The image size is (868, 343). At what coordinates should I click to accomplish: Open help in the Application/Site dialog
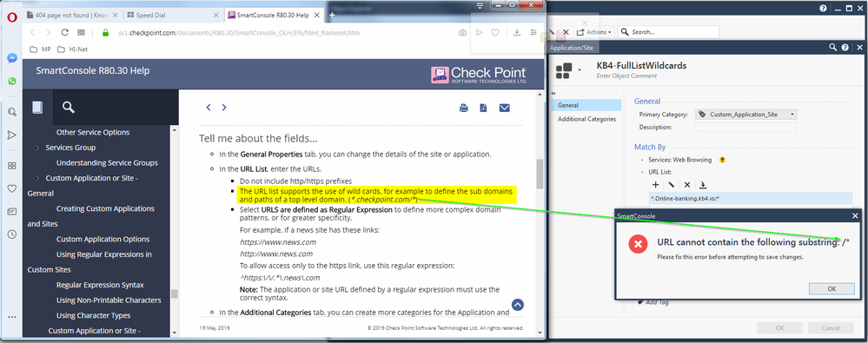[845, 48]
